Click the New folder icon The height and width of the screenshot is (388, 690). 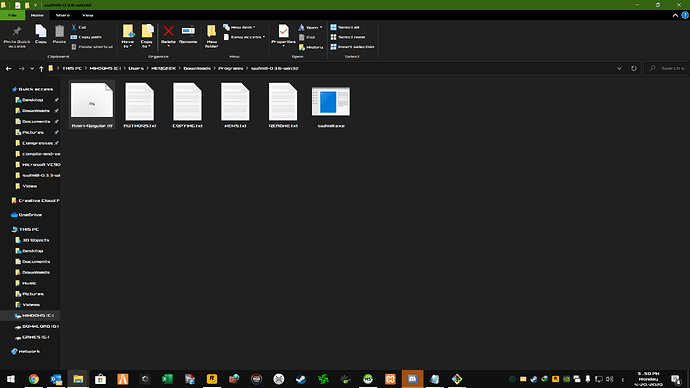[211, 31]
